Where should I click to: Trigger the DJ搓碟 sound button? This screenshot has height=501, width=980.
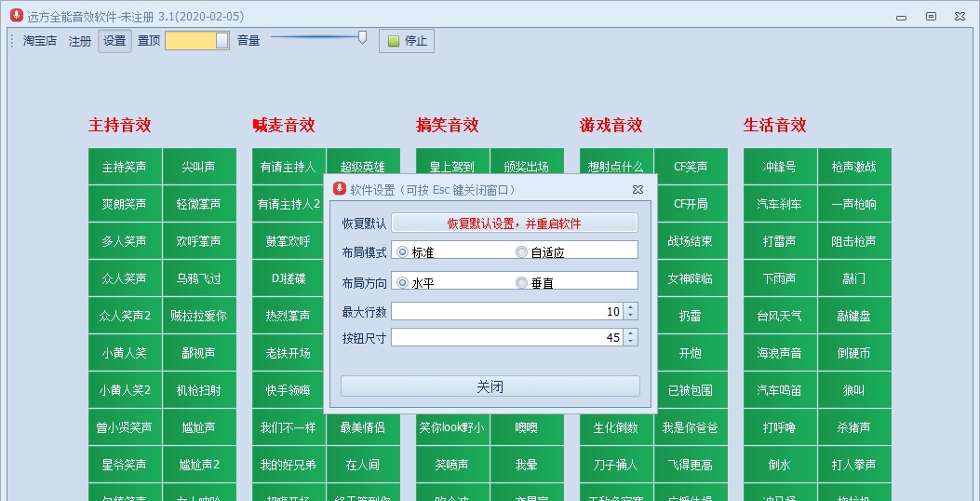pos(289,278)
